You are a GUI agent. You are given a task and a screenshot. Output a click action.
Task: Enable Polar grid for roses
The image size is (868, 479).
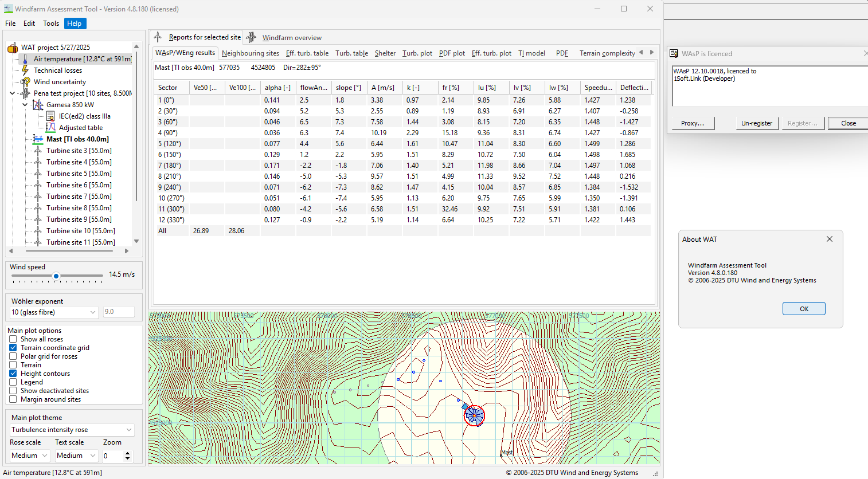tap(13, 356)
